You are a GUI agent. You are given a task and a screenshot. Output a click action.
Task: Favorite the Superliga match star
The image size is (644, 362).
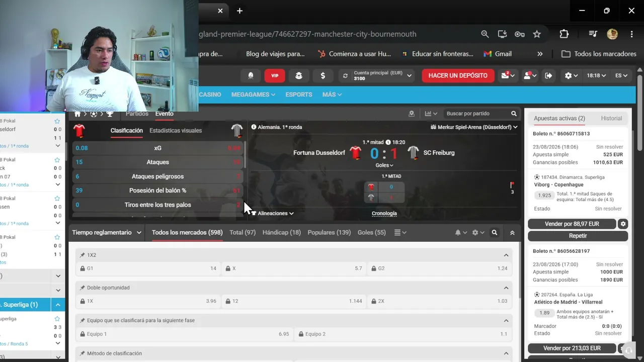[x=57, y=319]
